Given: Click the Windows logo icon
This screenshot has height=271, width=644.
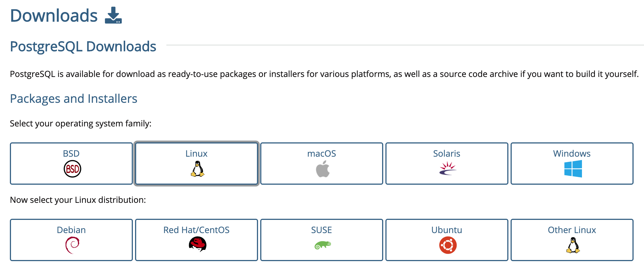Looking at the screenshot, I should pyautogui.click(x=573, y=169).
